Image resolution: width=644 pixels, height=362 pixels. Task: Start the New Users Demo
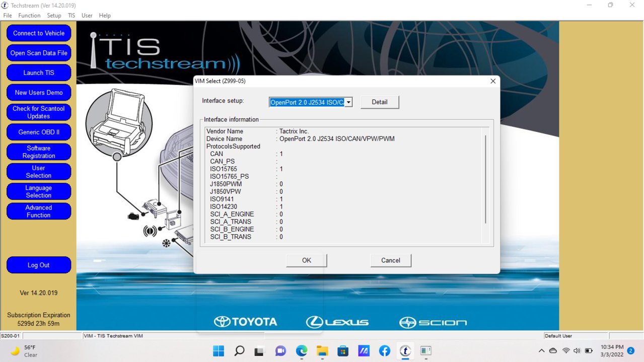click(39, 93)
